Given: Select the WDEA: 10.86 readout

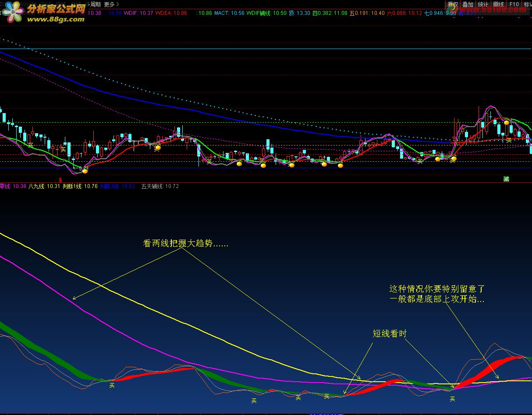Looking at the screenshot, I should (x=171, y=13).
